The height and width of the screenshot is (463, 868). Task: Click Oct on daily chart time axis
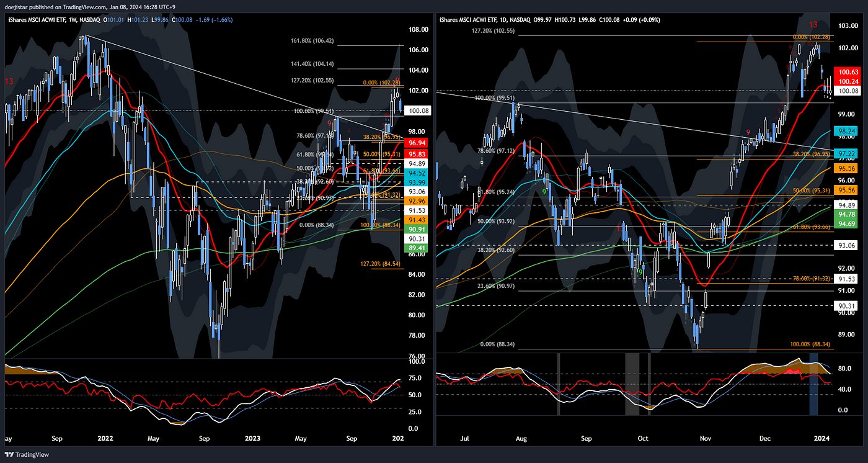(643, 438)
